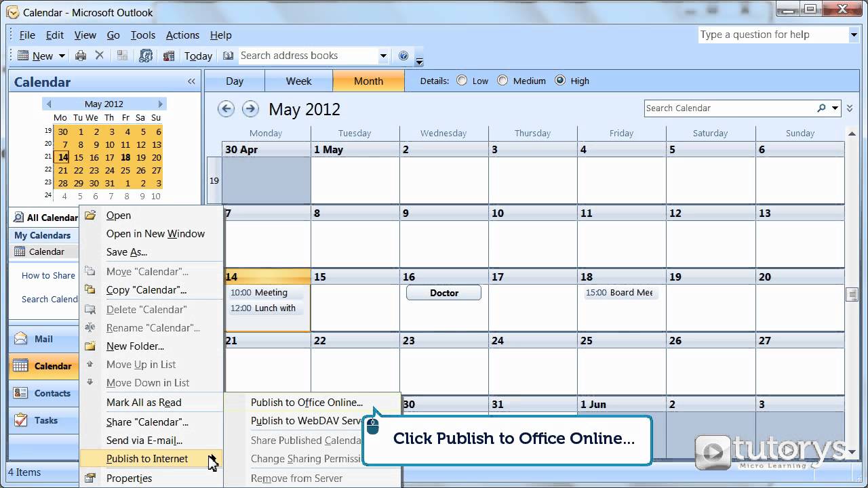
Task: Click the Print icon in toolbar
Action: (81, 56)
